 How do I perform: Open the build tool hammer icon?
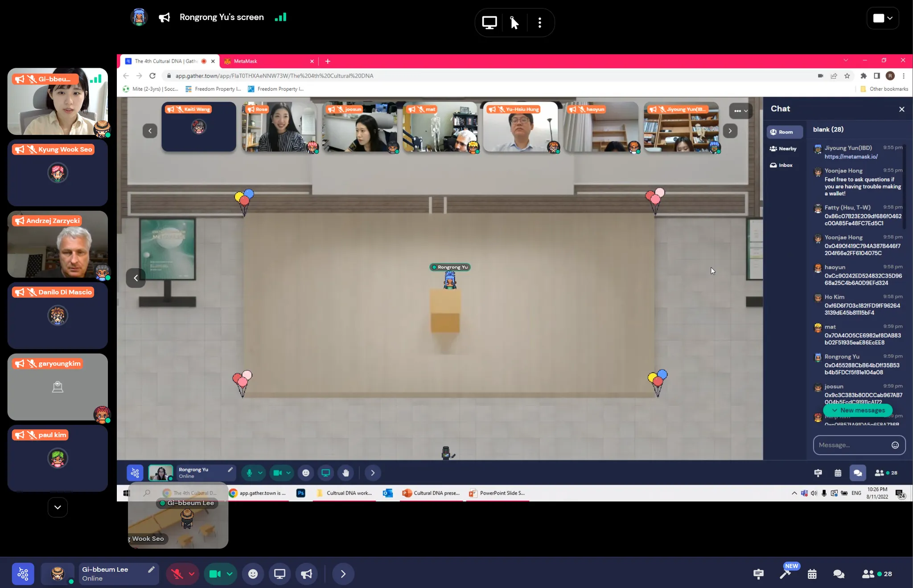[785, 574]
